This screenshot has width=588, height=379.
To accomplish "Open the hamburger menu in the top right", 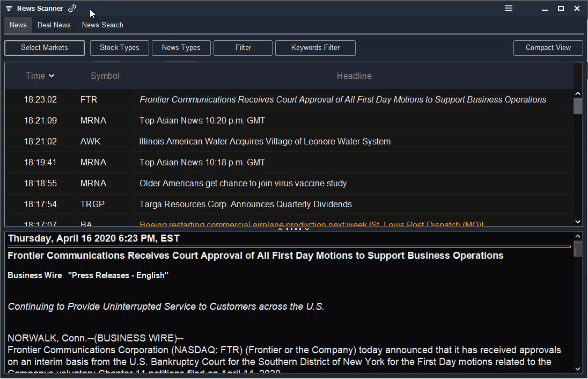I will click(x=508, y=8).
